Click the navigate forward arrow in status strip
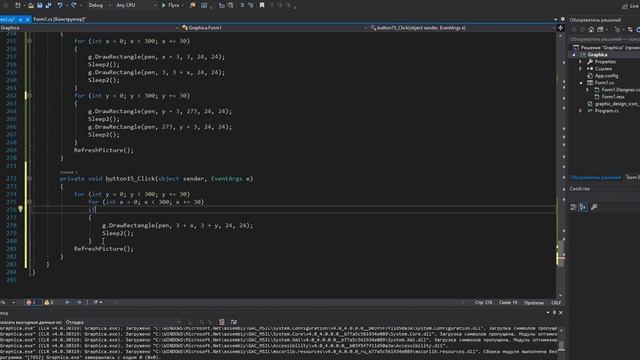Screen dimensions: 640x360 79,302
